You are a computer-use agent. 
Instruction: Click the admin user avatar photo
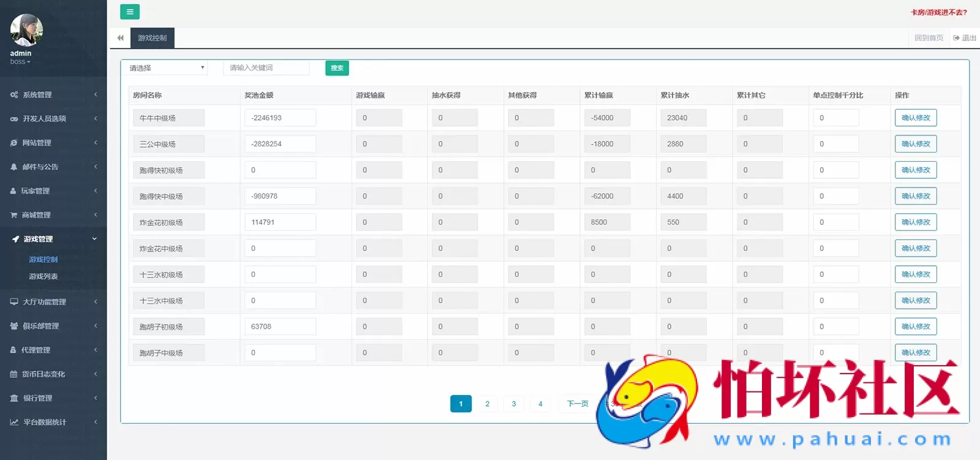[27, 30]
